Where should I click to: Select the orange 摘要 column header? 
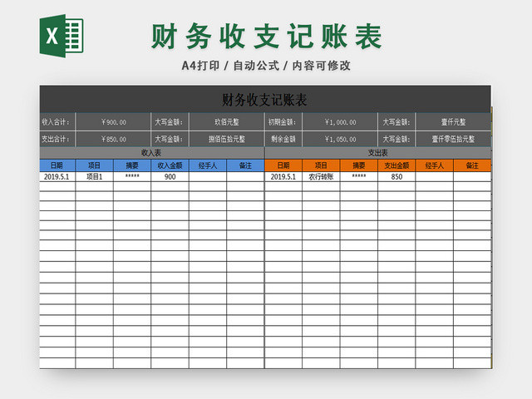tap(358, 165)
